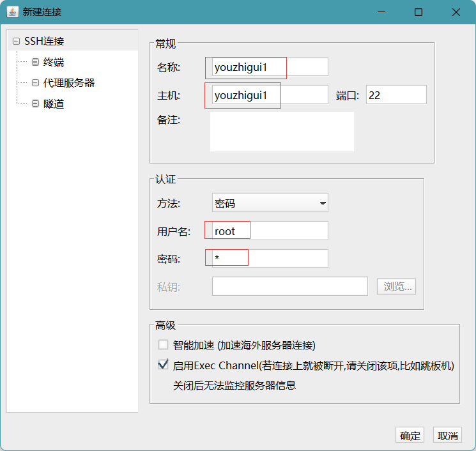Click the 密码 password field

pos(270,258)
